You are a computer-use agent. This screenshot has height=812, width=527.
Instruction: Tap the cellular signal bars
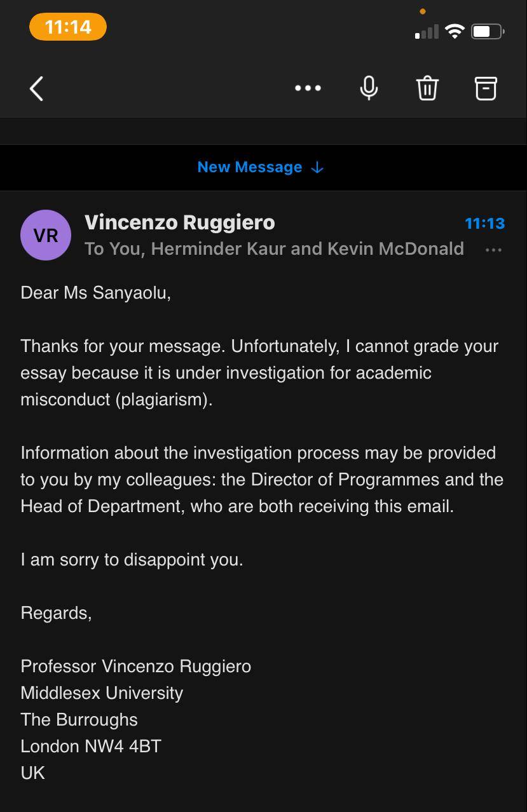[427, 32]
